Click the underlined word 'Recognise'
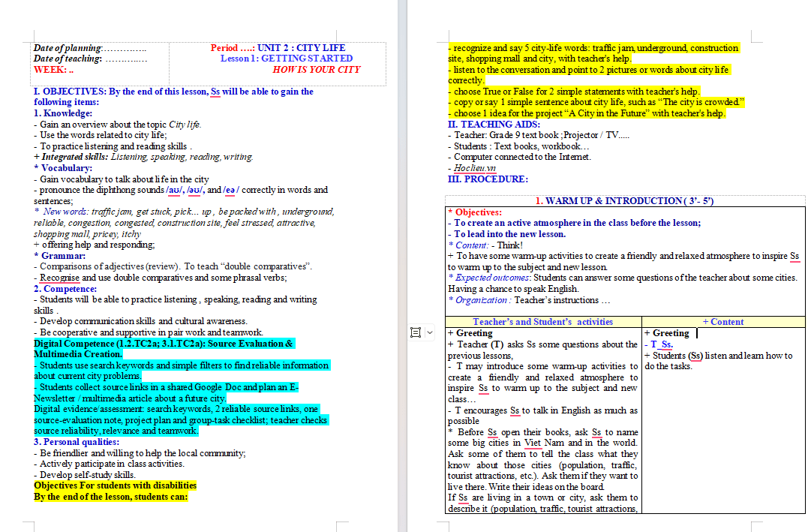 (60, 278)
